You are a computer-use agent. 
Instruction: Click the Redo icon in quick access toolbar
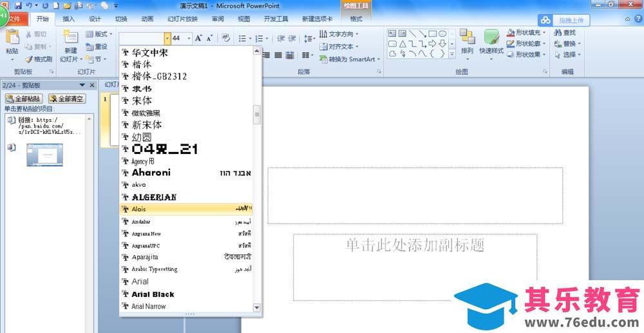[45, 6]
